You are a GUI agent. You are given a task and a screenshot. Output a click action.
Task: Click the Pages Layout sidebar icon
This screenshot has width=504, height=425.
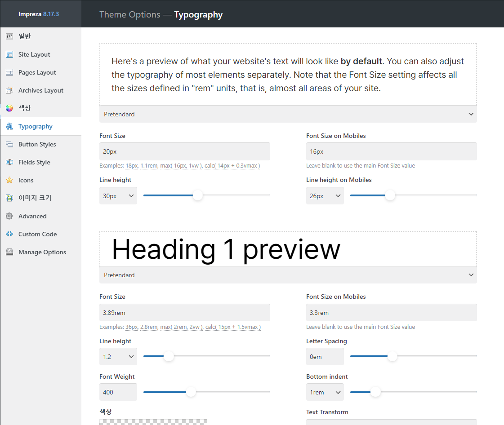[x=9, y=72]
